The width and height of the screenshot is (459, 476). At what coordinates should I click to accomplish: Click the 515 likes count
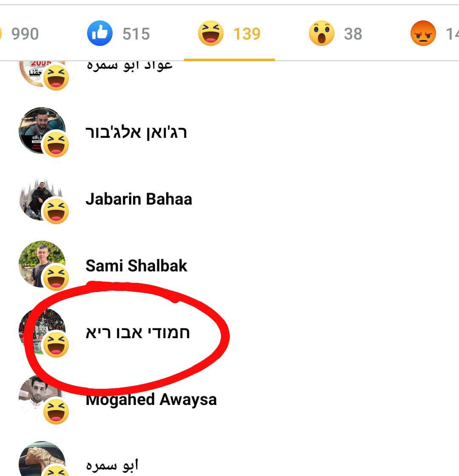[x=136, y=34]
